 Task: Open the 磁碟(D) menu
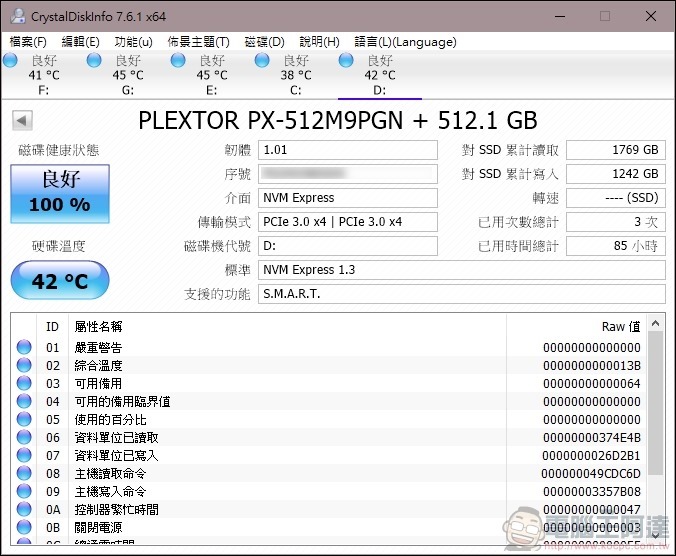[264, 42]
